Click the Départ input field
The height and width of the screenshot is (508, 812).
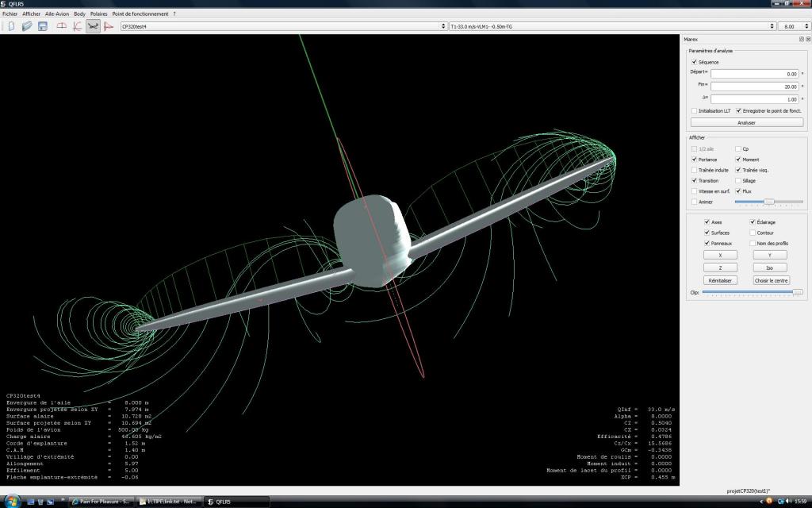[755, 74]
